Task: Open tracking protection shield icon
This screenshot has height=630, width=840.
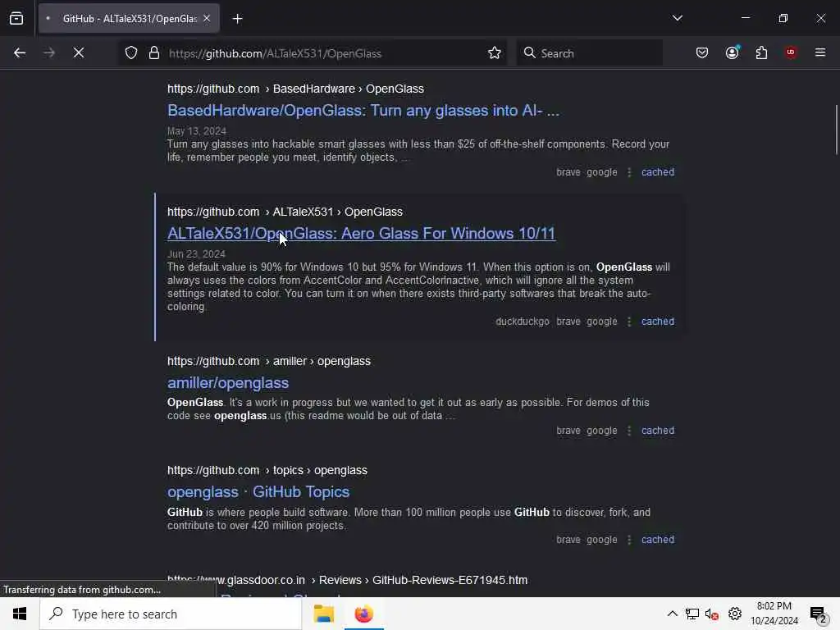Action: pos(131,53)
